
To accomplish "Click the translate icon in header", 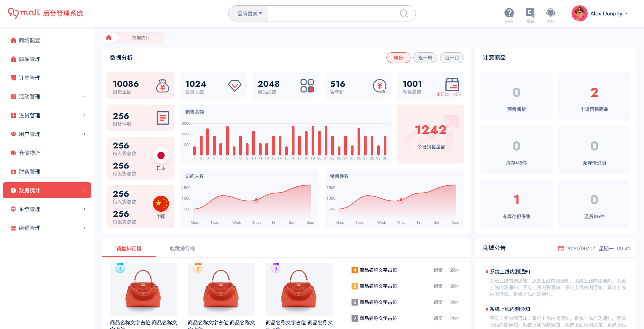I will (530, 13).
